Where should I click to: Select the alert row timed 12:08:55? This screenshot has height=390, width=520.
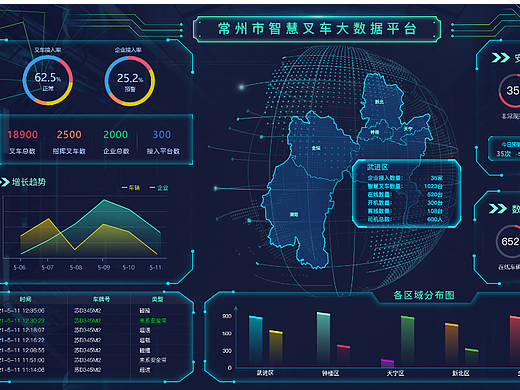click(x=96, y=350)
